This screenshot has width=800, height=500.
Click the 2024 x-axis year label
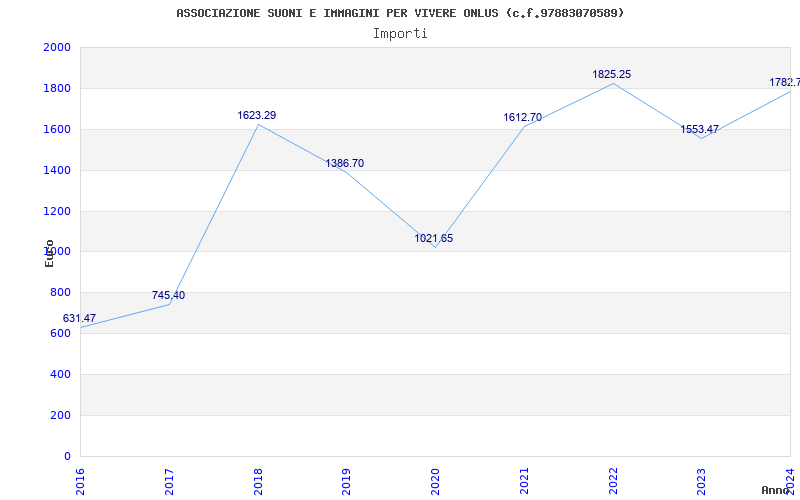tap(791, 481)
